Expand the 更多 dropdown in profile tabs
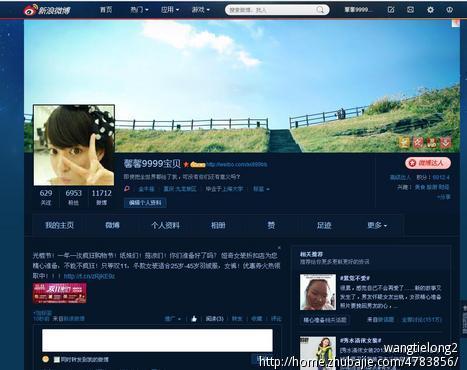Image resolution: width=467 pixels, height=370 pixels. tap(377, 225)
